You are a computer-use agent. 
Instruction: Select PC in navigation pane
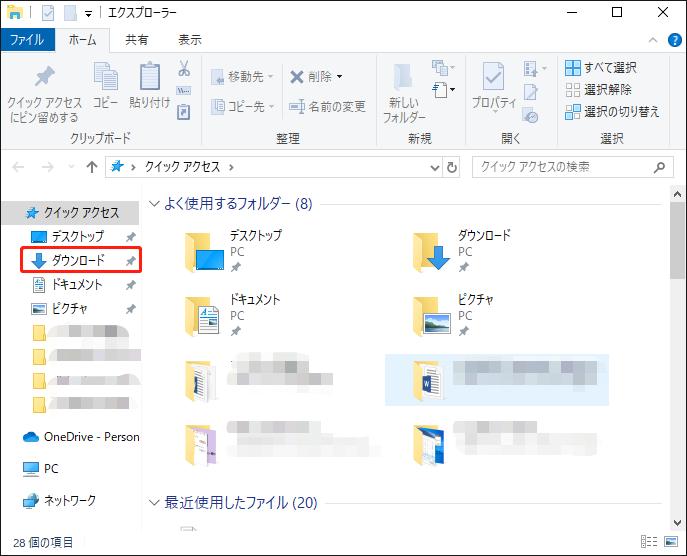pos(40,469)
